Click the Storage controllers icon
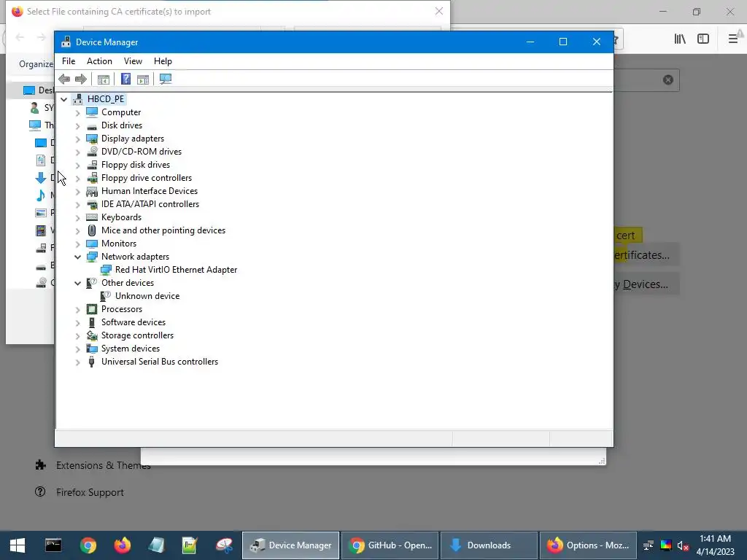747x560 pixels. 92,335
